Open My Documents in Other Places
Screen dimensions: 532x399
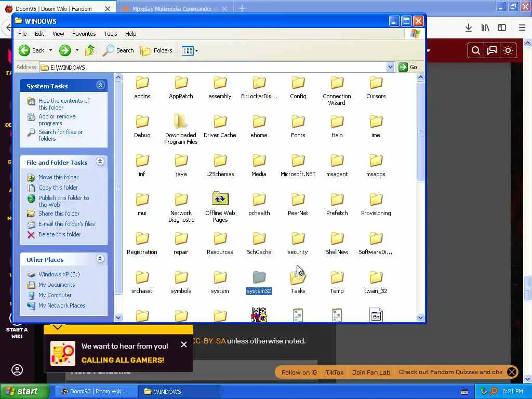click(56, 285)
